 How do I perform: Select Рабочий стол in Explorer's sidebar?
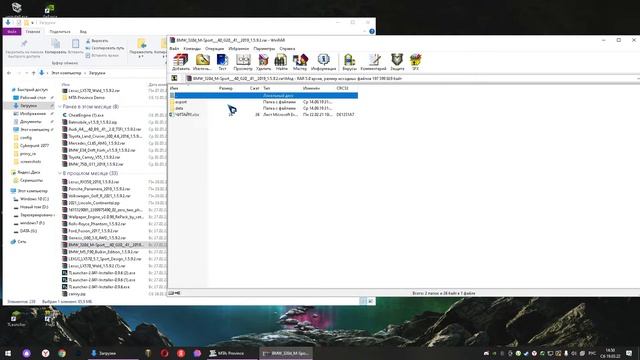point(33,98)
